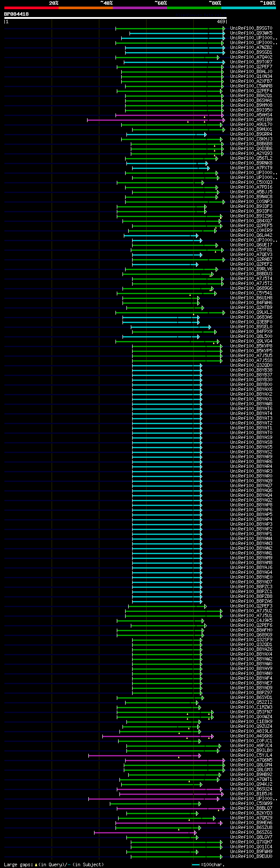Select hit label UniRef100_C0HIR9

(x=251, y=231)
